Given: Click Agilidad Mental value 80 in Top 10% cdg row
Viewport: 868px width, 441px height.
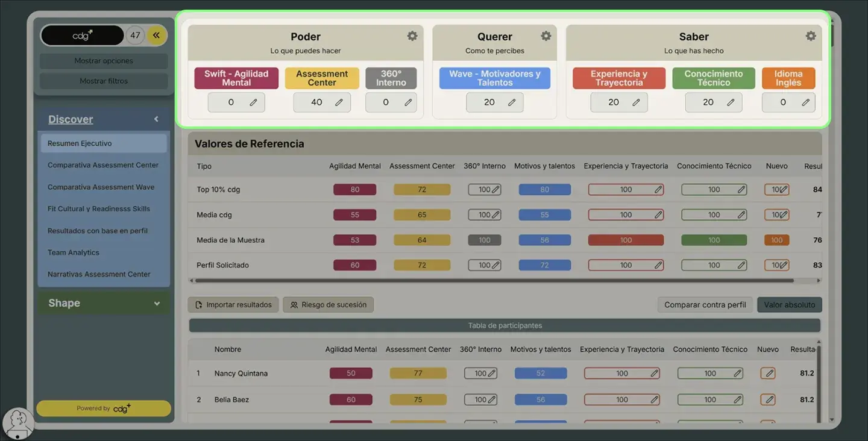Looking at the screenshot, I should 355,190.
